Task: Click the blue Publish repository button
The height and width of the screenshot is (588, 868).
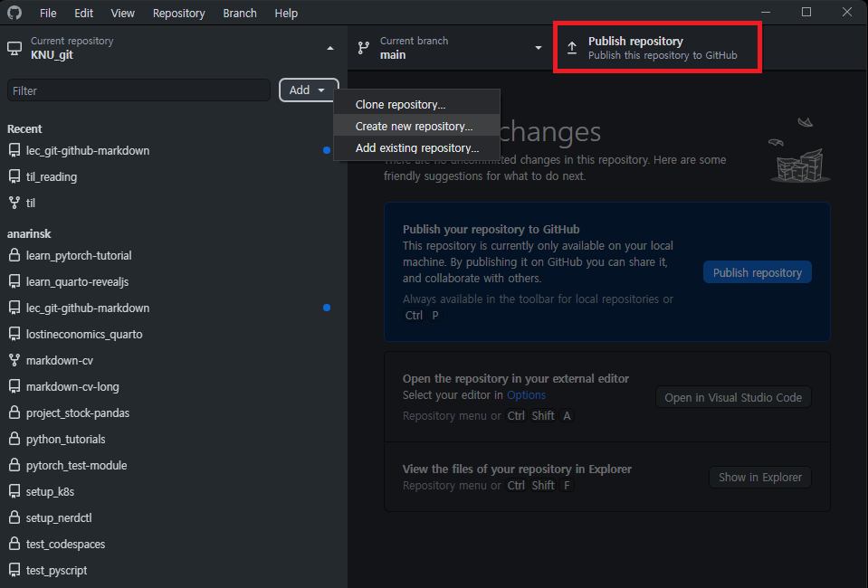Action: coord(757,272)
